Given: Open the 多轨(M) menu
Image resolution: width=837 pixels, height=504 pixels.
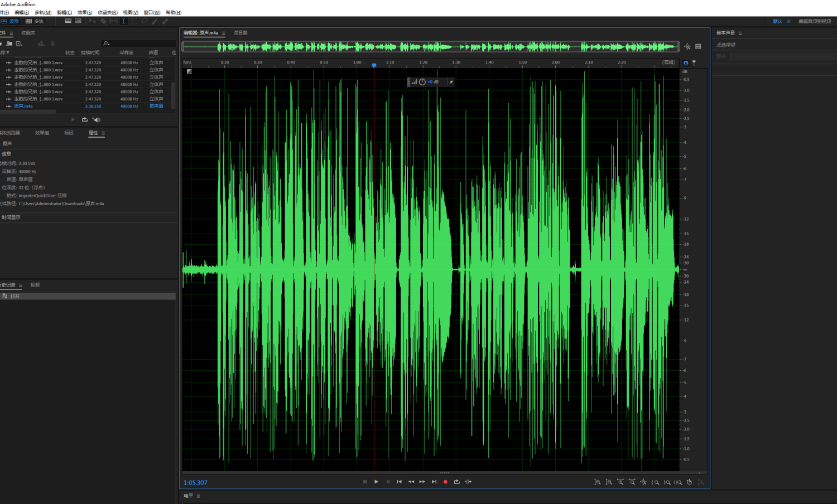Looking at the screenshot, I should 43,12.
